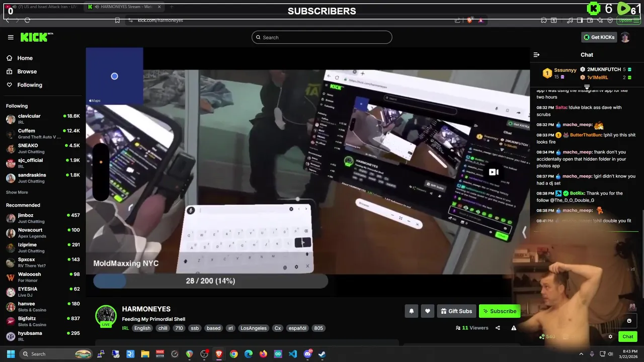Screen dimensions: 644x362
Task: Open recommended channel hyubsama
Action: click(x=43, y=336)
